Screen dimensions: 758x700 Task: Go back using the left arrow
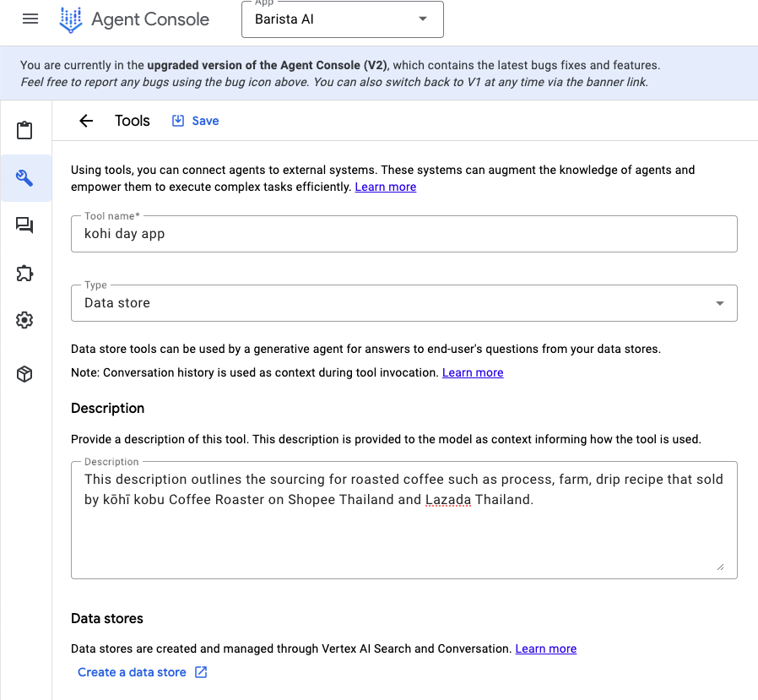pos(86,121)
